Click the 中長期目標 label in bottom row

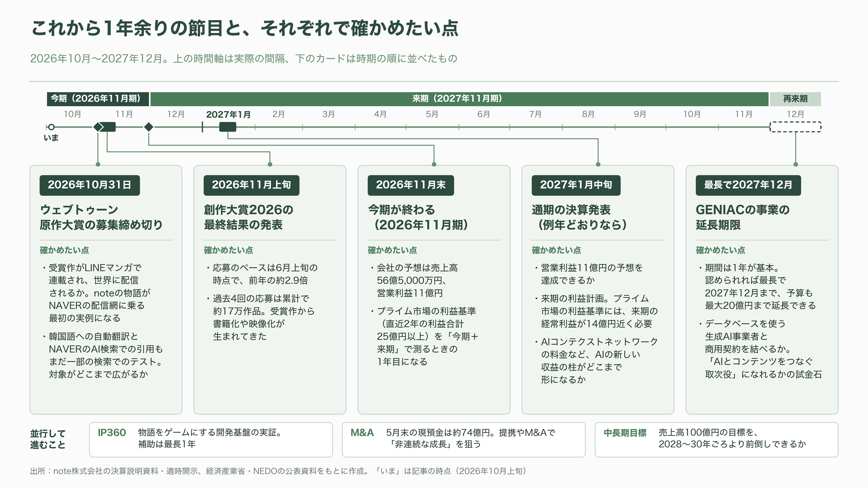(625, 433)
